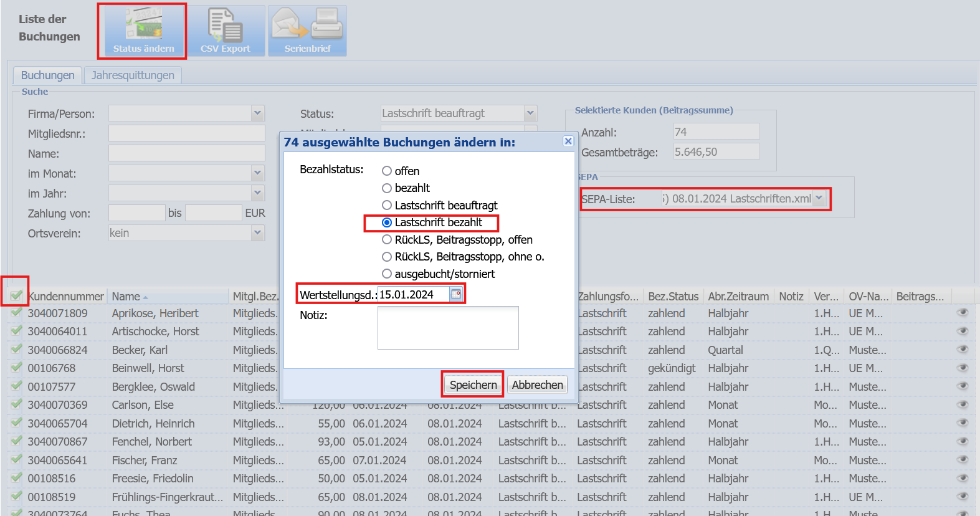Click the Zahlung bis amount field
980x516 pixels.
[x=214, y=213]
